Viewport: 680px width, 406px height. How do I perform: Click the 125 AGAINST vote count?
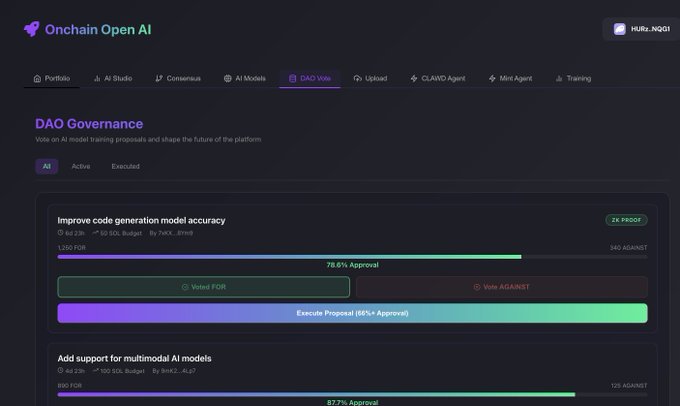tap(629, 386)
